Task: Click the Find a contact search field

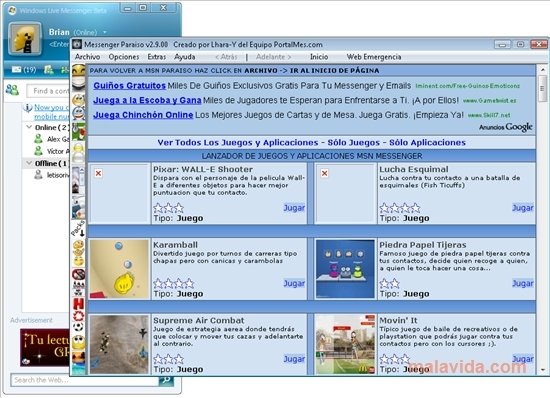Action: tap(48, 91)
